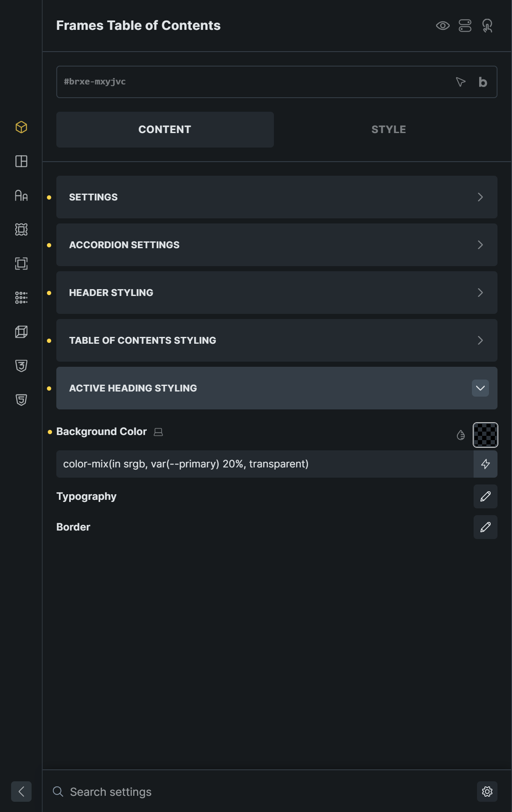Select the yellow cube icon in the sidebar

(x=21, y=127)
